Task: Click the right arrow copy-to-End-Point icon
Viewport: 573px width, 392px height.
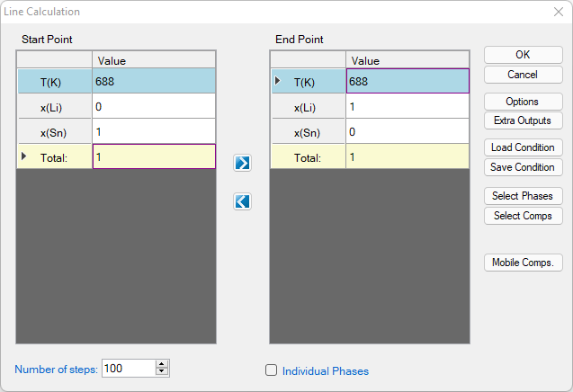Action: pos(242,163)
